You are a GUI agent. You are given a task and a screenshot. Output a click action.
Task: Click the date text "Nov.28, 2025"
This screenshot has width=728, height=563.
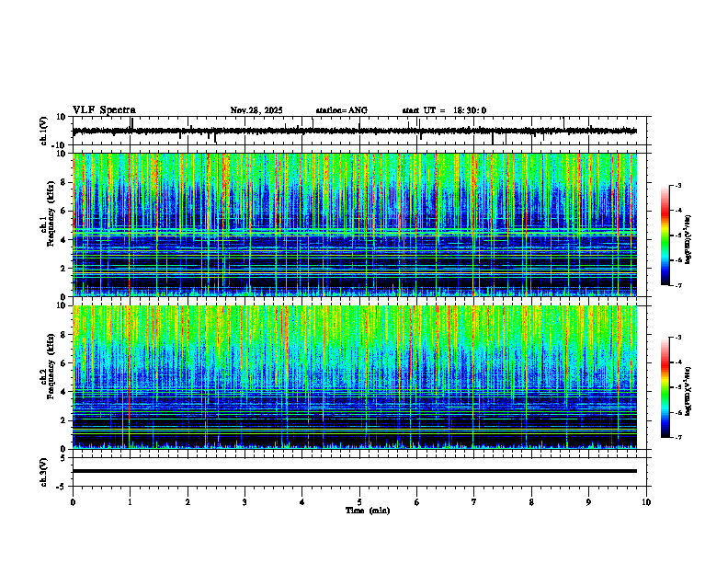256,110
